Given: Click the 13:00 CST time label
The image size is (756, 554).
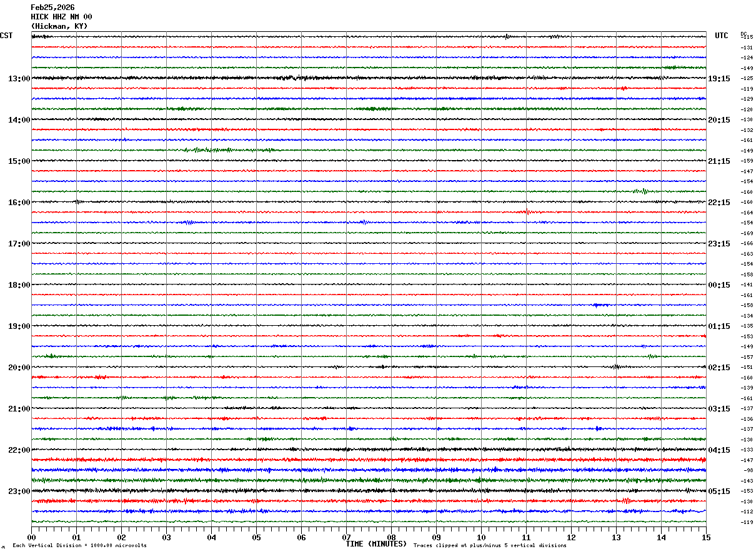Looking at the screenshot, I should pos(19,79).
